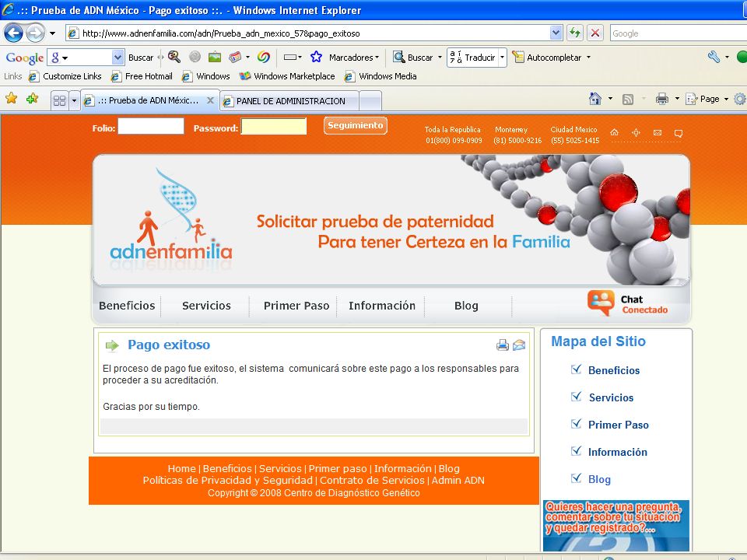Open the Beneficios navigation menu item

(x=127, y=306)
